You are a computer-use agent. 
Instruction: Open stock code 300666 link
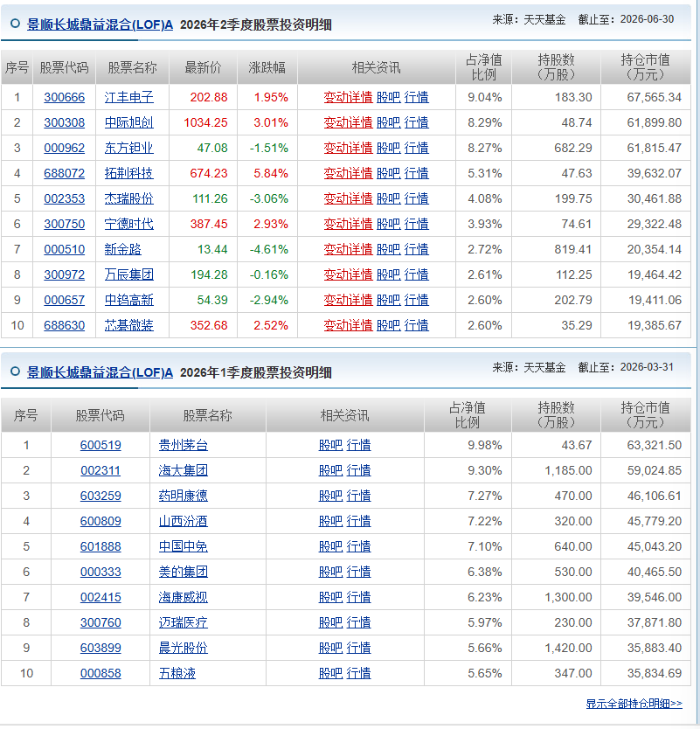[64, 97]
